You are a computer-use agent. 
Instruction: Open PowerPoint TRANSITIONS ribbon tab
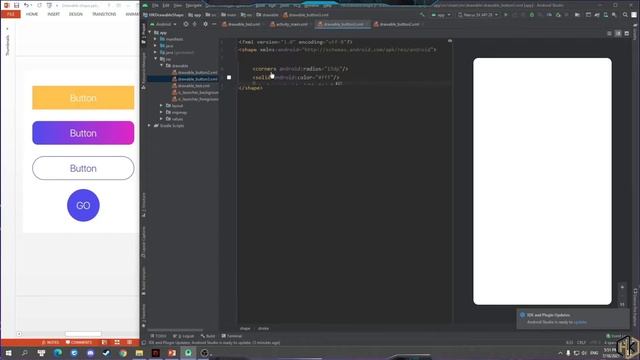104,14
